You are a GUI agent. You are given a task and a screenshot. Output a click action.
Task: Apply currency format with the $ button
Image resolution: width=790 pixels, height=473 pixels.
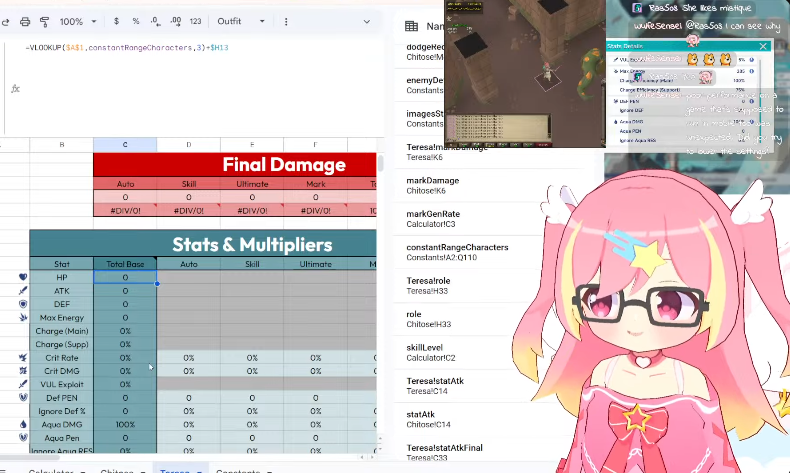[x=116, y=21]
